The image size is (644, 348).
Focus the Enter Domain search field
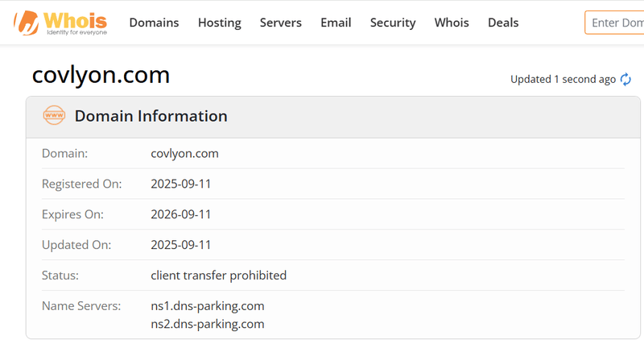(x=614, y=23)
